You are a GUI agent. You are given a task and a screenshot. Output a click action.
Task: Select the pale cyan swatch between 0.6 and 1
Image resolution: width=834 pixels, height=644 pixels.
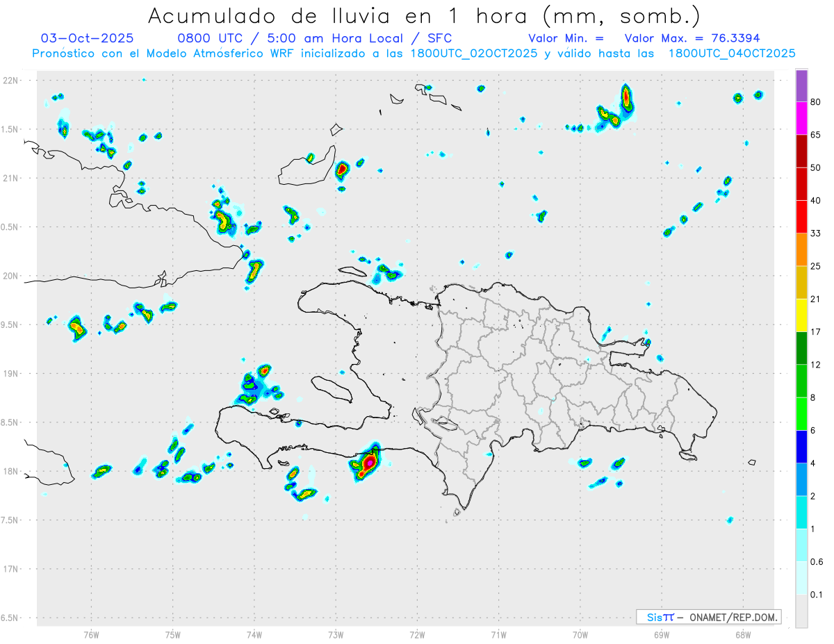(x=802, y=545)
